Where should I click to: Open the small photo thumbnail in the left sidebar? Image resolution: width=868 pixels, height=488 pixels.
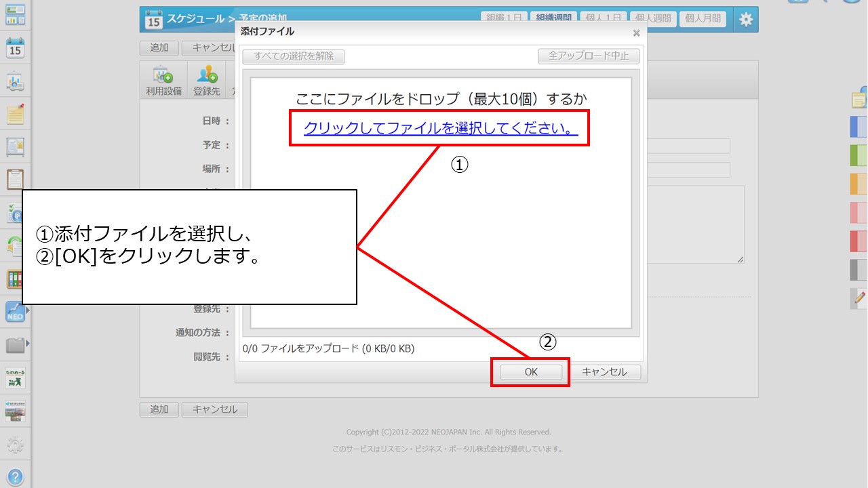15,411
